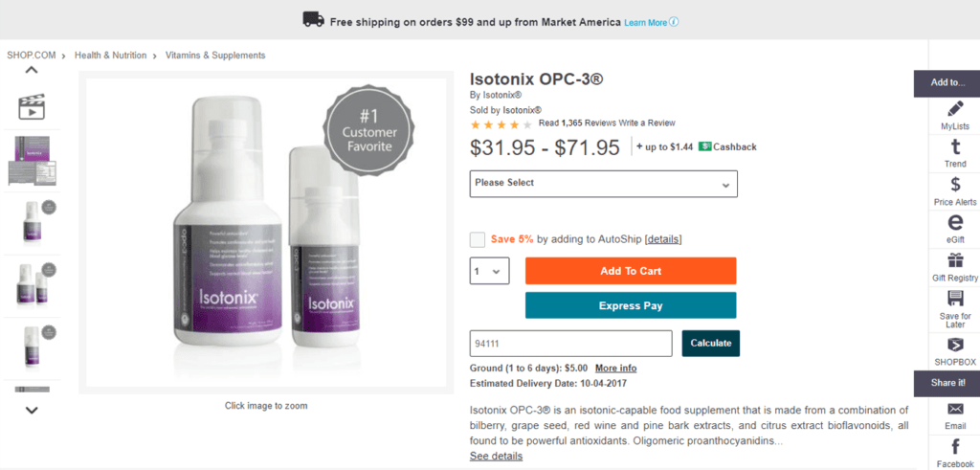
Task: Expand the quantity dropdown showing 1
Action: tap(489, 271)
